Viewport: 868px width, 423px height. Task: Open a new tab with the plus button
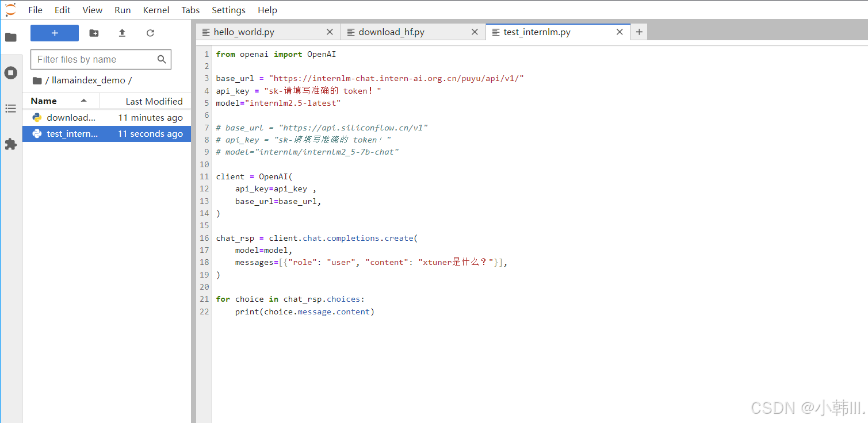(x=638, y=32)
